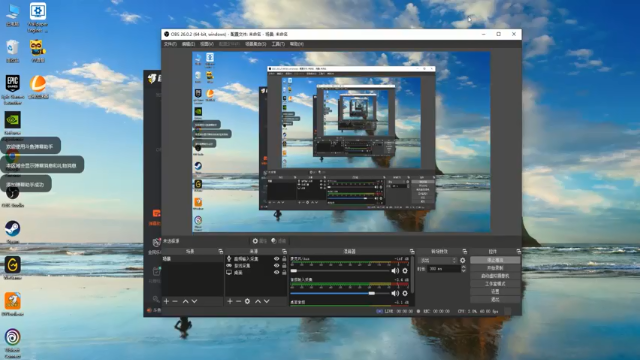
Task: Open transition properties gear icon
Action: coord(462,260)
